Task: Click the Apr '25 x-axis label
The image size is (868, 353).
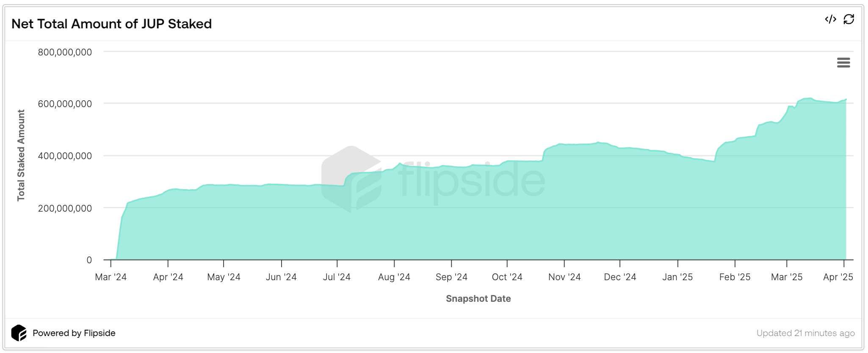Action: [x=838, y=277]
